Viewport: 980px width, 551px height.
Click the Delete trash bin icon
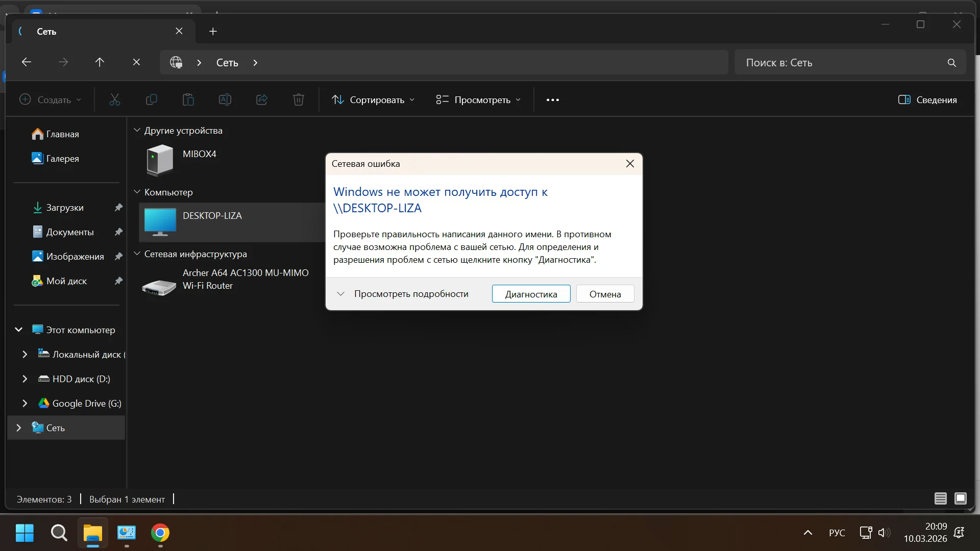coord(299,100)
